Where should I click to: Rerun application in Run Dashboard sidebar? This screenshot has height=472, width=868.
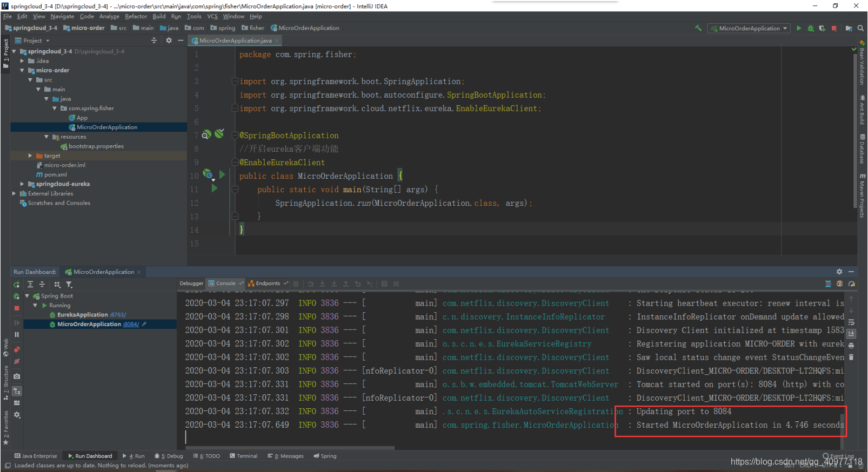[17, 285]
